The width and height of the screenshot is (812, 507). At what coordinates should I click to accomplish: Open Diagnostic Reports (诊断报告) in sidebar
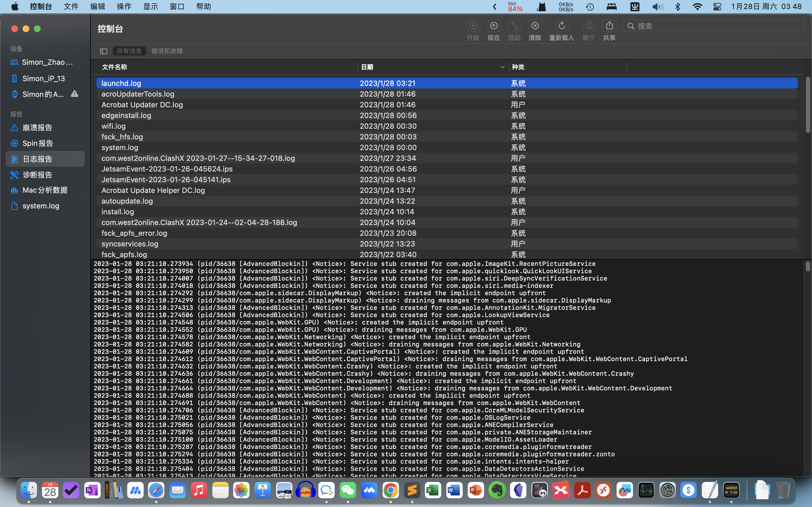37,175
